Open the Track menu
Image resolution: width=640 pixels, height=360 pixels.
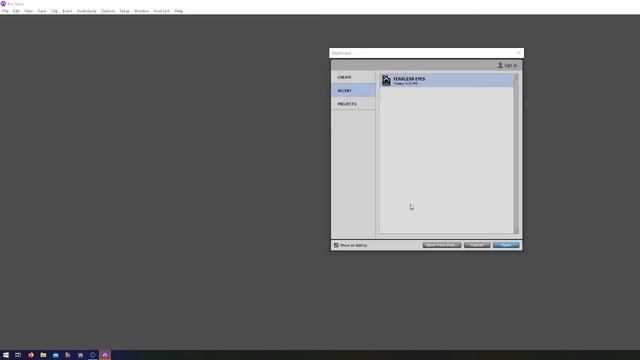[x=42, y=11]
